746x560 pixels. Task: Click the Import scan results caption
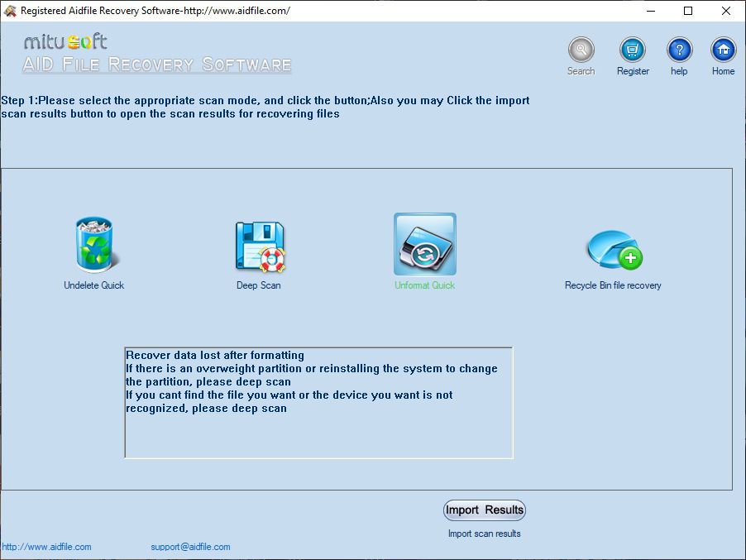(x=485, y=534)
